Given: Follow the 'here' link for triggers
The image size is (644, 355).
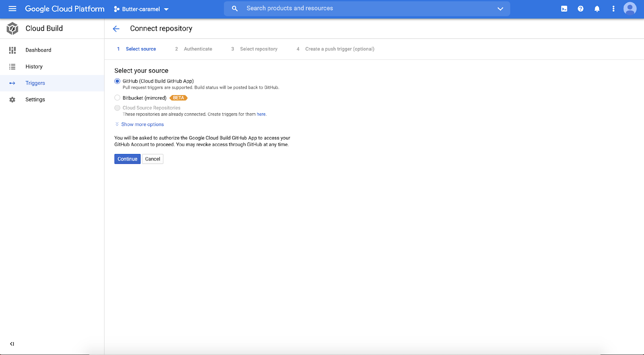Looking at the screenshot, I should (x=261, y=114).
